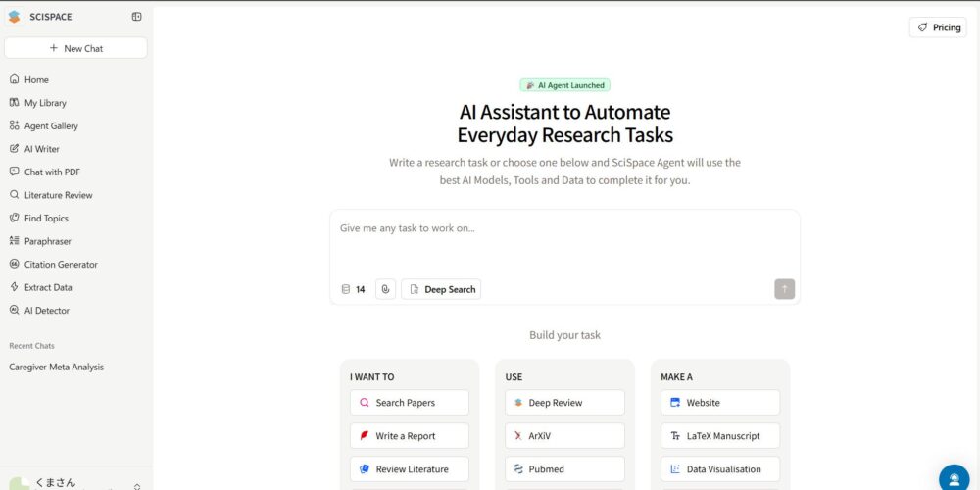Open the Caregiver Meta Analysis chat
The height and width of the screenshot is (490, 980).
click(56, 367)
